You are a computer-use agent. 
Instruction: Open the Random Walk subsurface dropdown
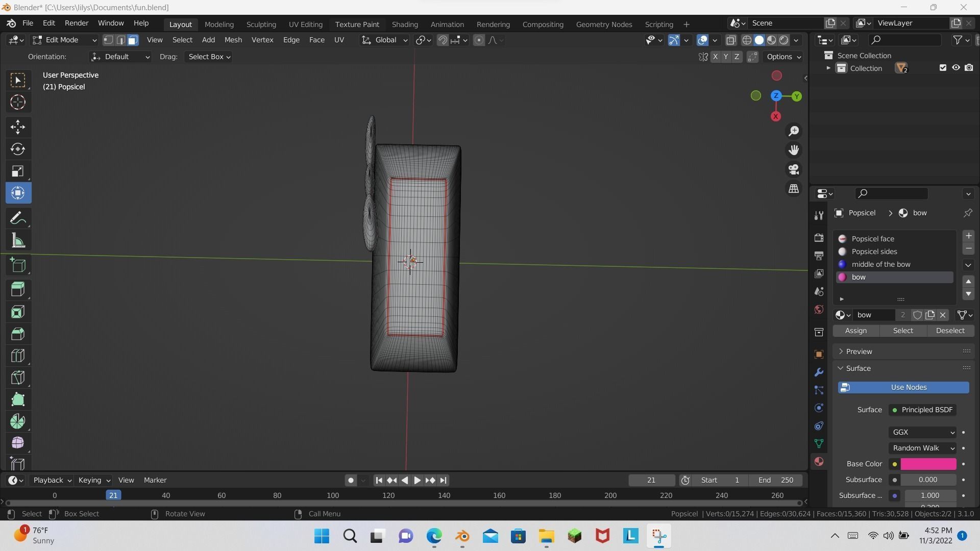(922, 448)
